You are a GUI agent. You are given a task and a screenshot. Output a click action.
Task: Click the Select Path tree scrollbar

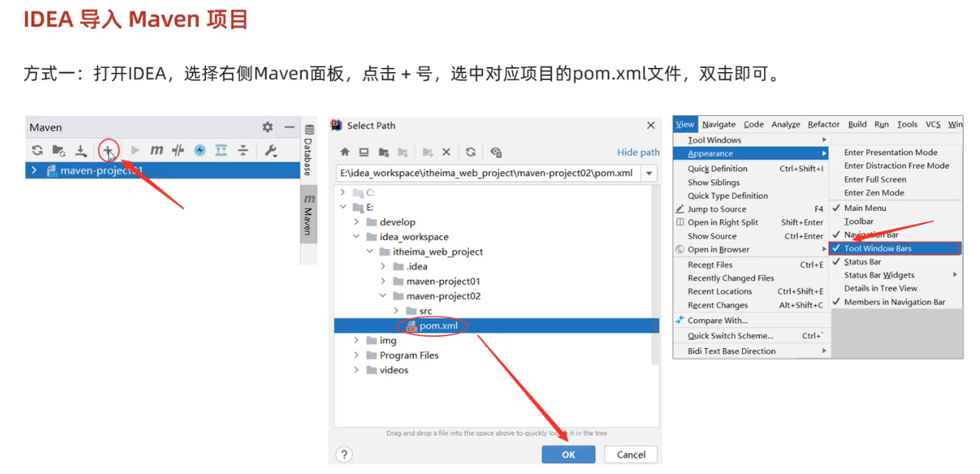point(655,276)
